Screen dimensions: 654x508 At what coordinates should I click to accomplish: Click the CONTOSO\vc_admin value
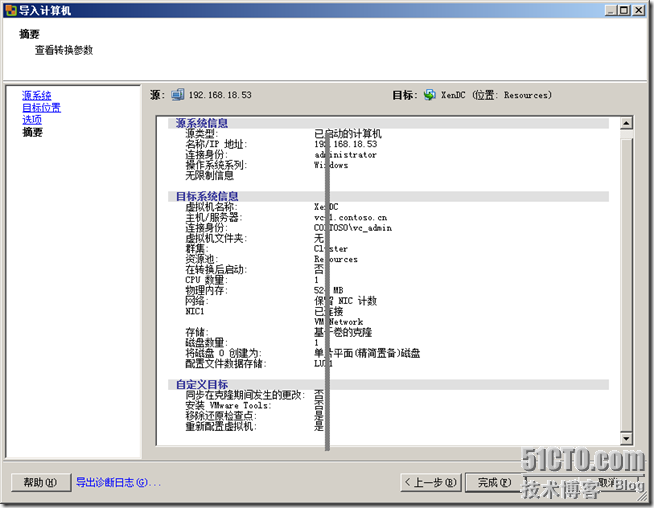[x=353, y=228]
